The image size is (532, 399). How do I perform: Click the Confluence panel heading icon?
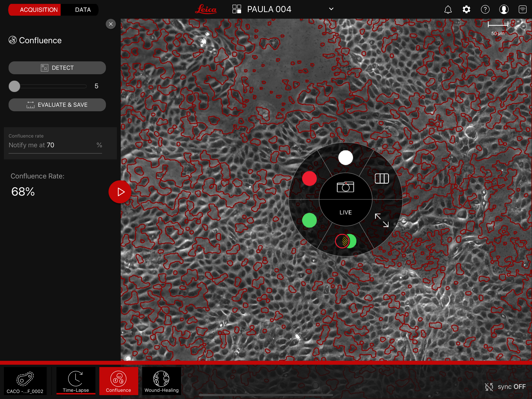pyautogui.click(x=12, y=40)
